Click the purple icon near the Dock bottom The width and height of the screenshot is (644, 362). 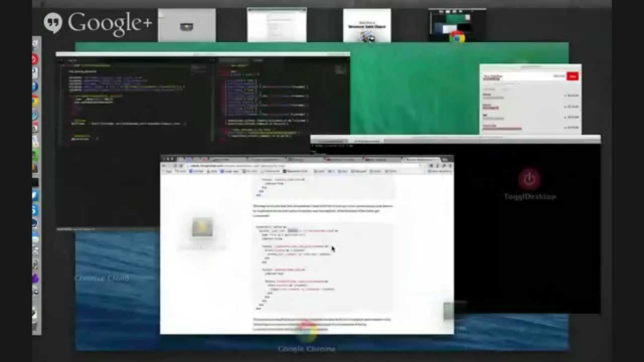point(35,278)
